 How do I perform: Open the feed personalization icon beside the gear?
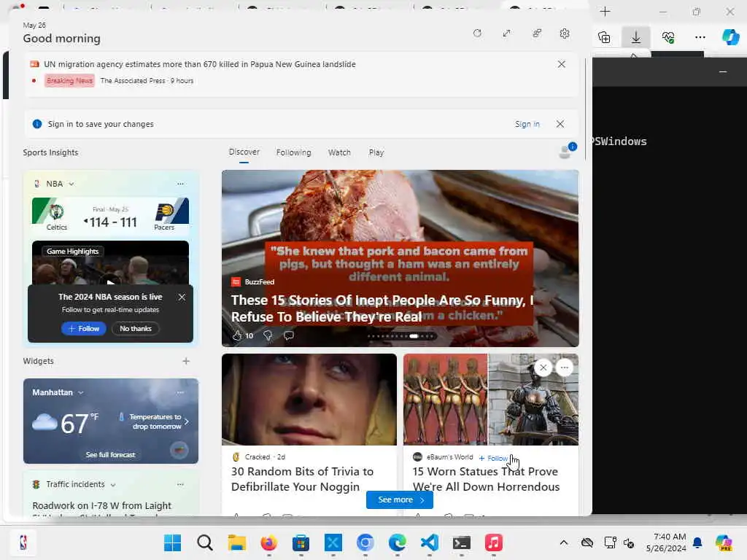coord(537,34)
